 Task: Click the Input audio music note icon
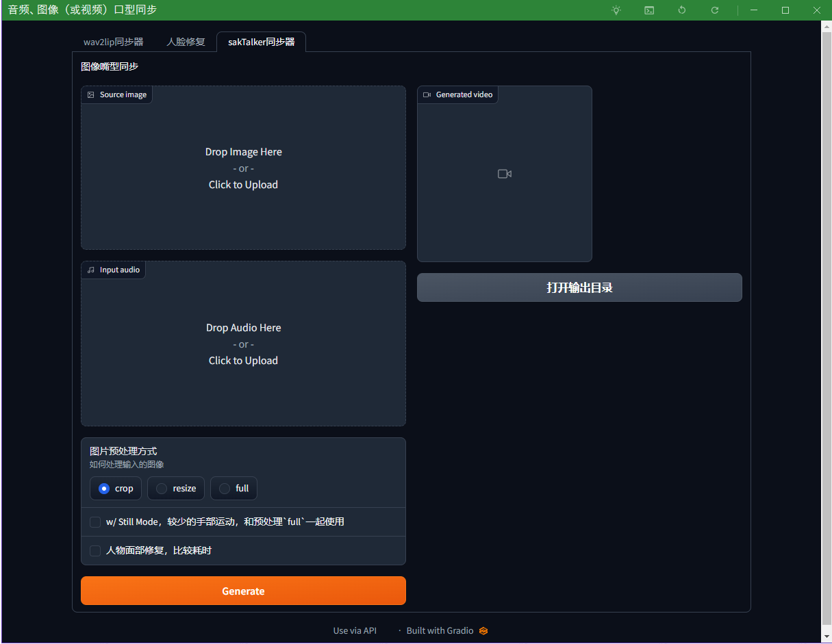pyautogui.click(x=91, y=270)
